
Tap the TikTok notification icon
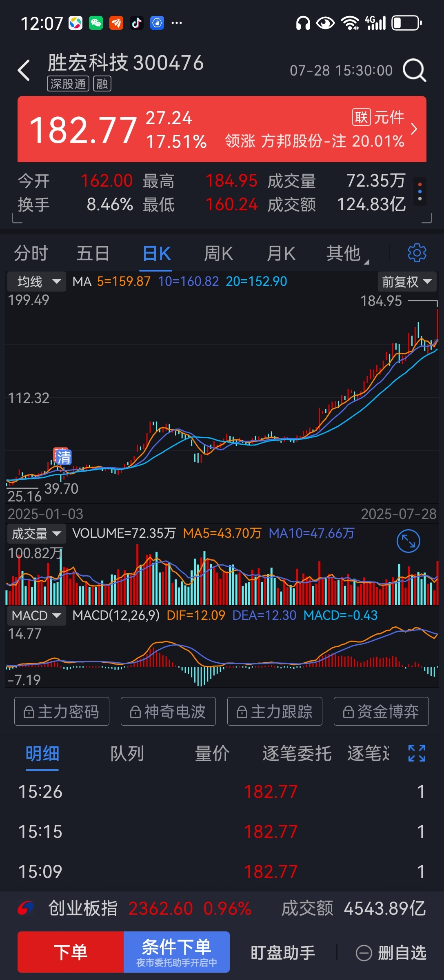coord(137,23)
